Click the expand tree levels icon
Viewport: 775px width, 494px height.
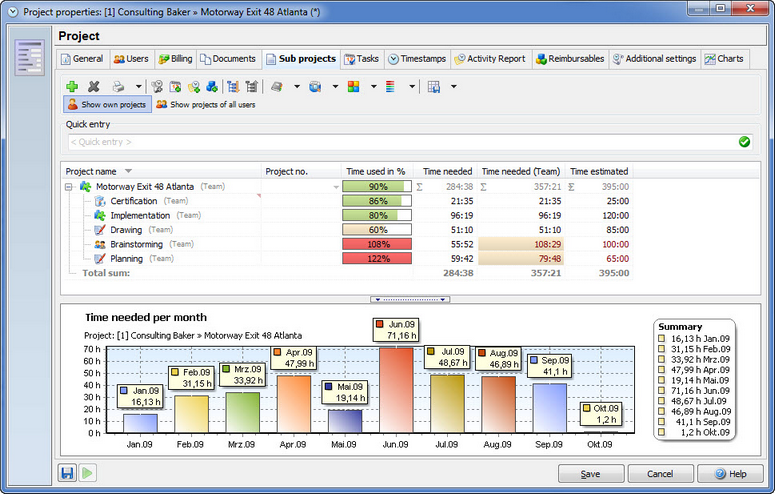pyautogui.click(x=233, y=87)
